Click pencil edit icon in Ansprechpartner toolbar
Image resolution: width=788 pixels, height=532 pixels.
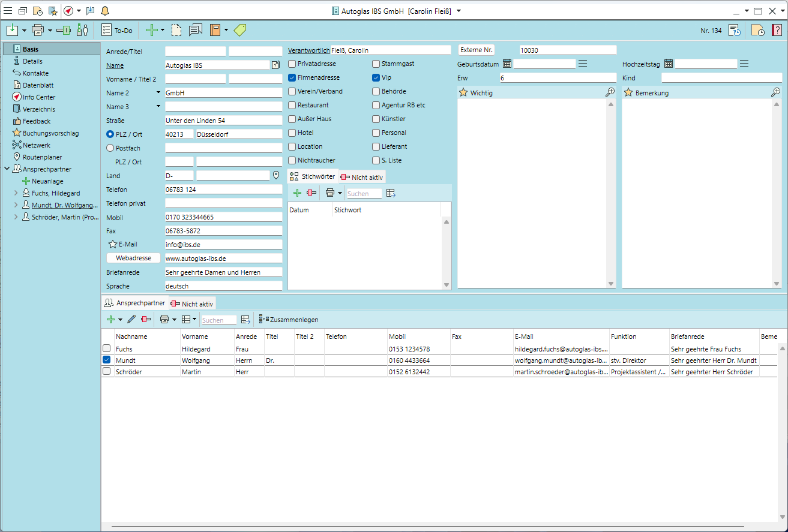131,320
